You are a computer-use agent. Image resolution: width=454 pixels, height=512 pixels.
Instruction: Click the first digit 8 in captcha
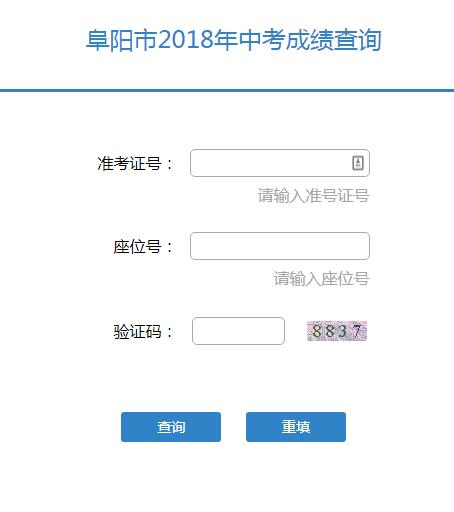pyautogui.click(x=317, y=331)
